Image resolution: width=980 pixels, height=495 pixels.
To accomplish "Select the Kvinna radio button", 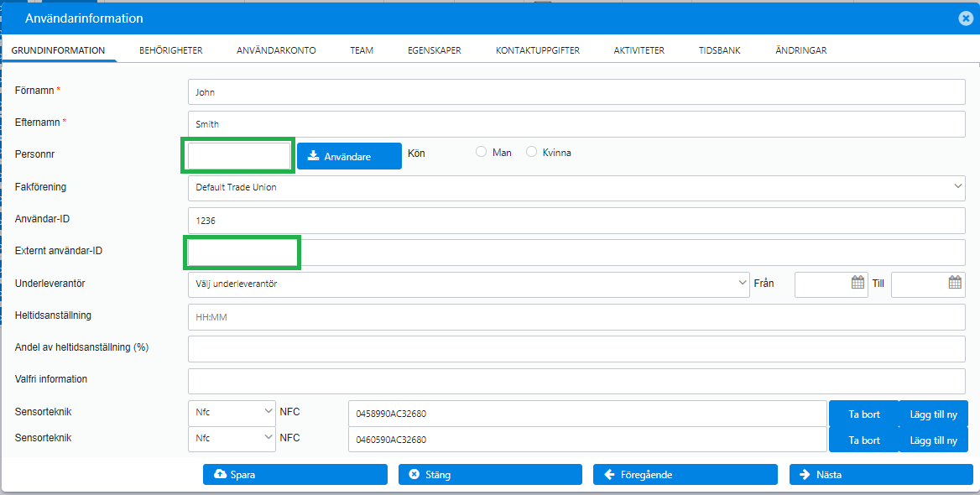I will click(x=532, y=152).
